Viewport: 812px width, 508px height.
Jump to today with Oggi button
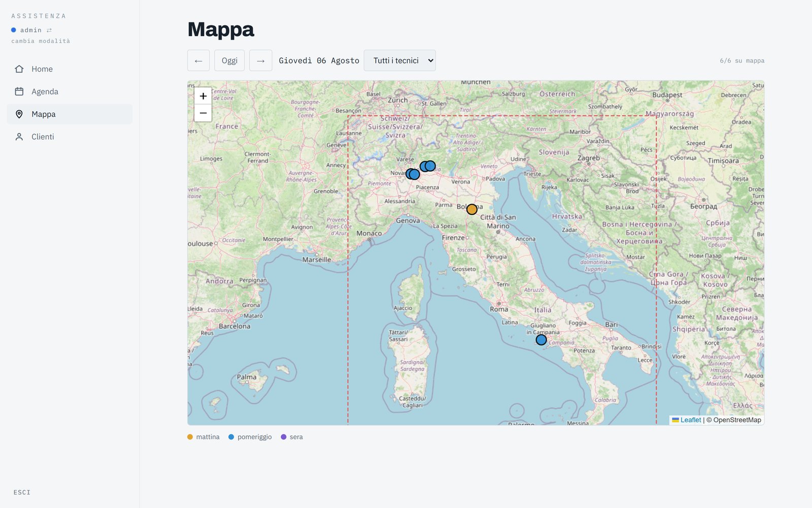coord(229,60)
